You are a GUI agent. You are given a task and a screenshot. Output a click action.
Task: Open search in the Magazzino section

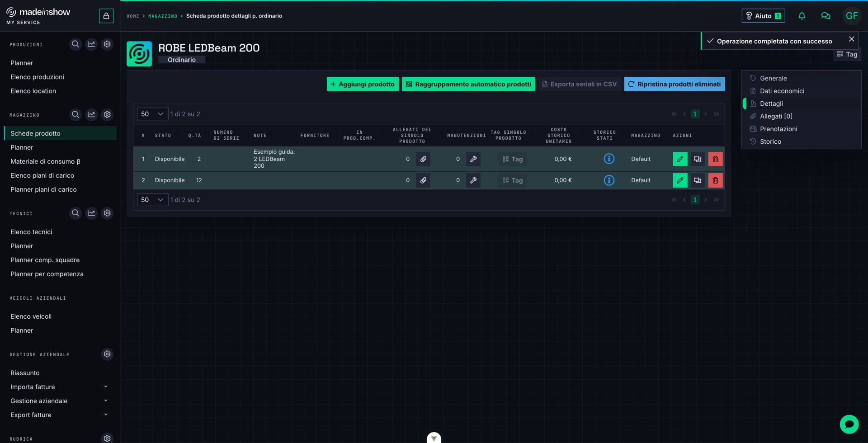tap(75, 115)
